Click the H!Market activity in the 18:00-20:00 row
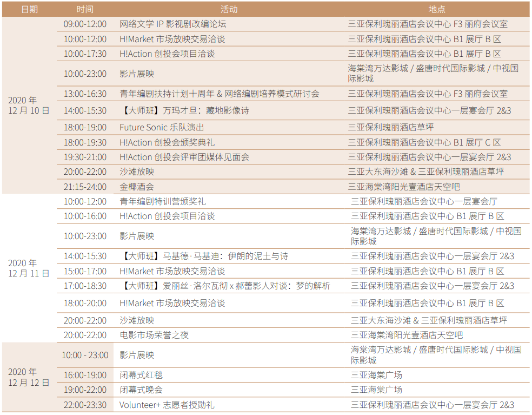 pos(172,303)
